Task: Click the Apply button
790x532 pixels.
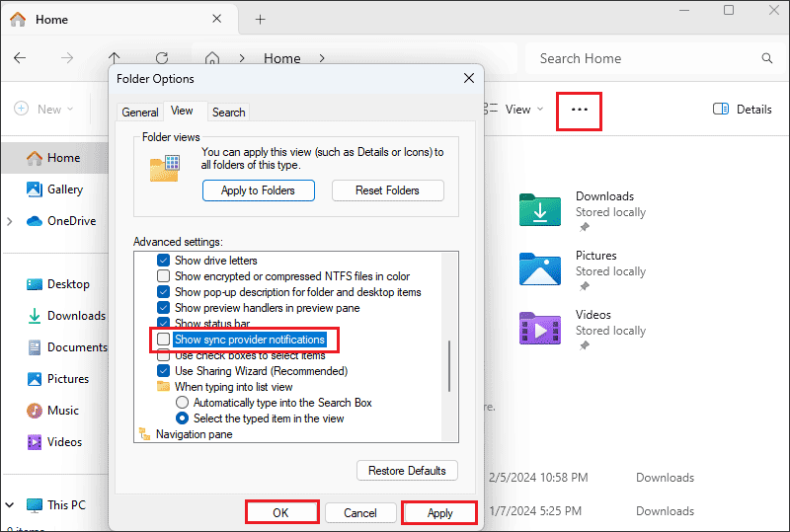Action: point(439,513)
